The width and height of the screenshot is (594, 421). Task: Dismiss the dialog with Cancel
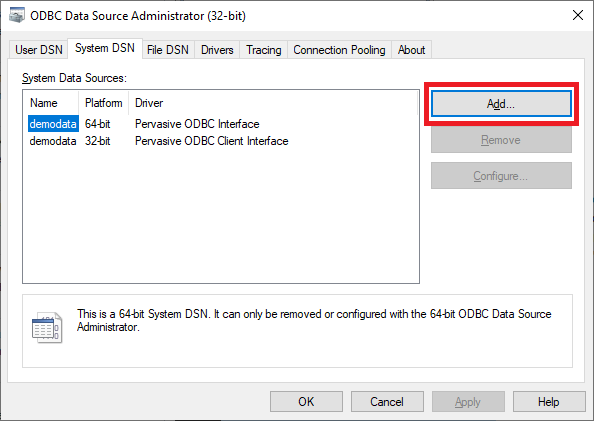point(387,401)
